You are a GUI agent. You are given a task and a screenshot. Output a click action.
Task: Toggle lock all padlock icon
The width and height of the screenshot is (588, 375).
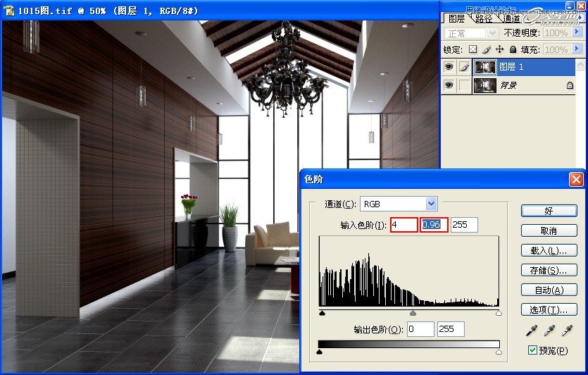513,49
